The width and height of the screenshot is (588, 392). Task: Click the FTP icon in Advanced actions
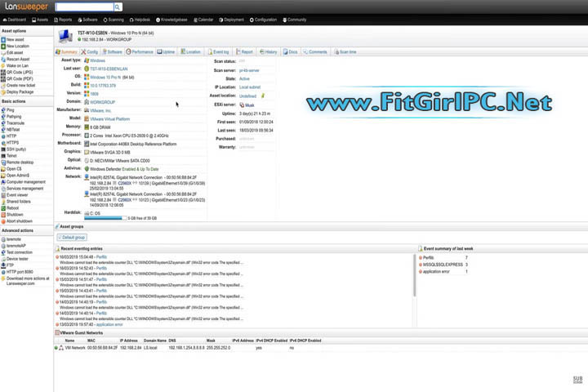3,265
